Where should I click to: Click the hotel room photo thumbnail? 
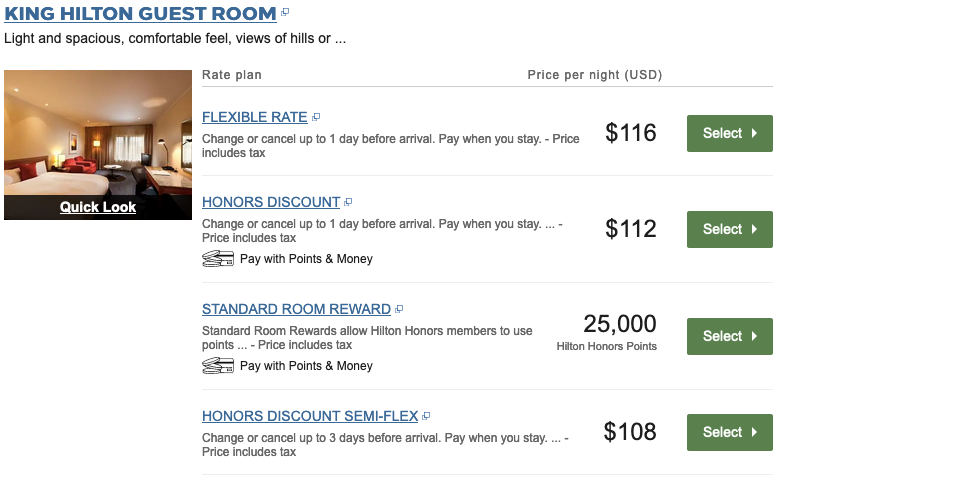point(98,132)
